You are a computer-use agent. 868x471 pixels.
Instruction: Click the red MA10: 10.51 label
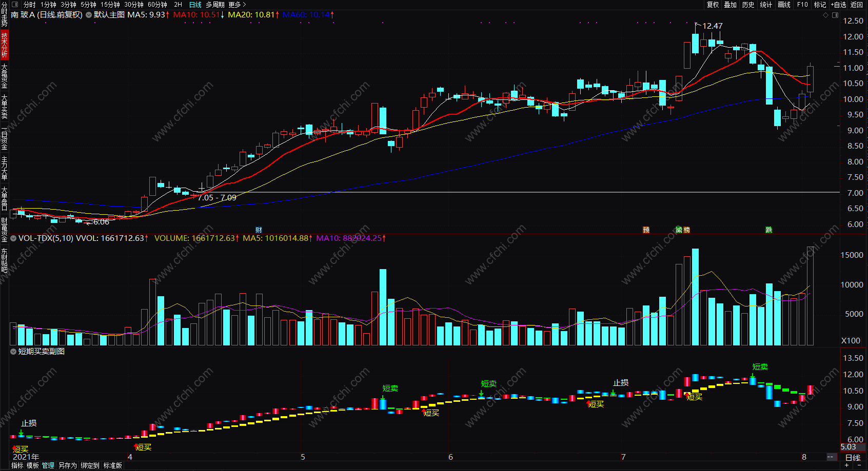(199, 15)
